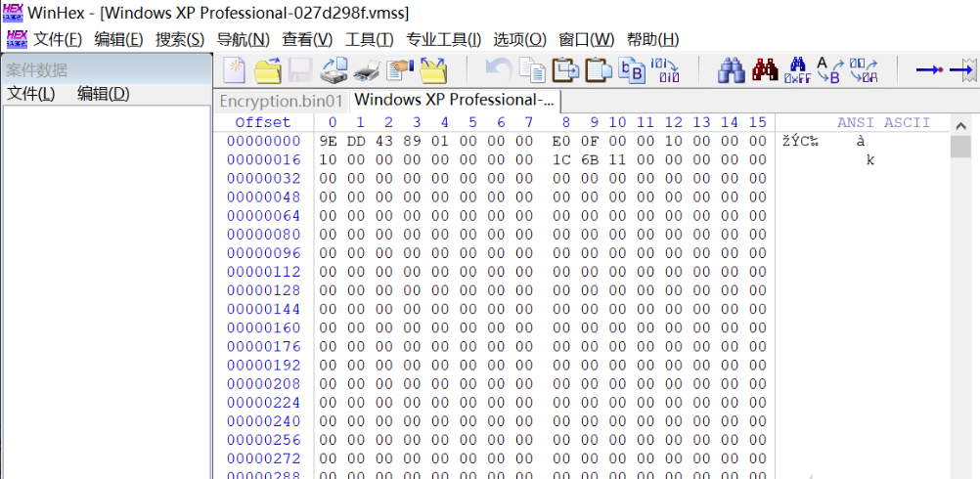The image size is (980, 479).
Task: Click the vertical scrollbar thumb
Action: pos(961,148)
